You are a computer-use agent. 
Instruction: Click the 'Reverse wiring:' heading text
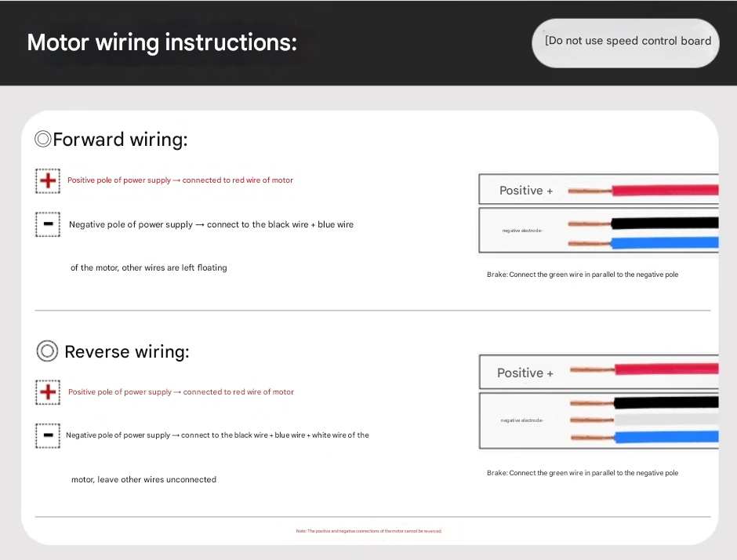tap(127, 352)
